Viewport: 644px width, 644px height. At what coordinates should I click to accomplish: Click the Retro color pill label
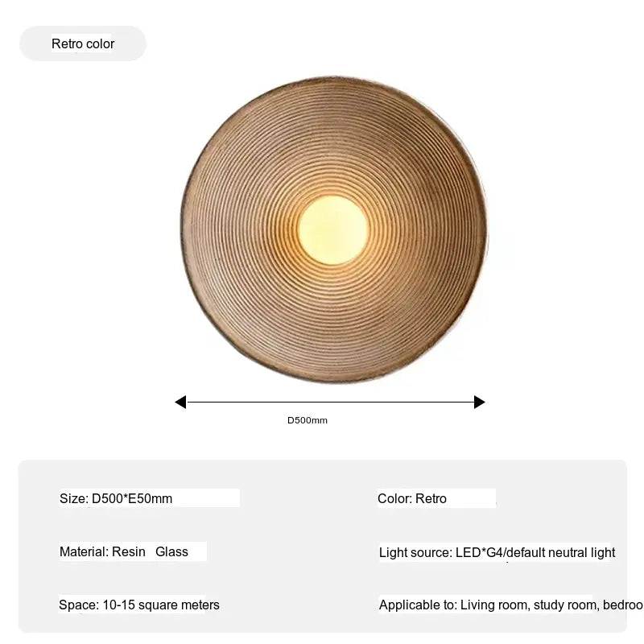(x=83, y=43)
